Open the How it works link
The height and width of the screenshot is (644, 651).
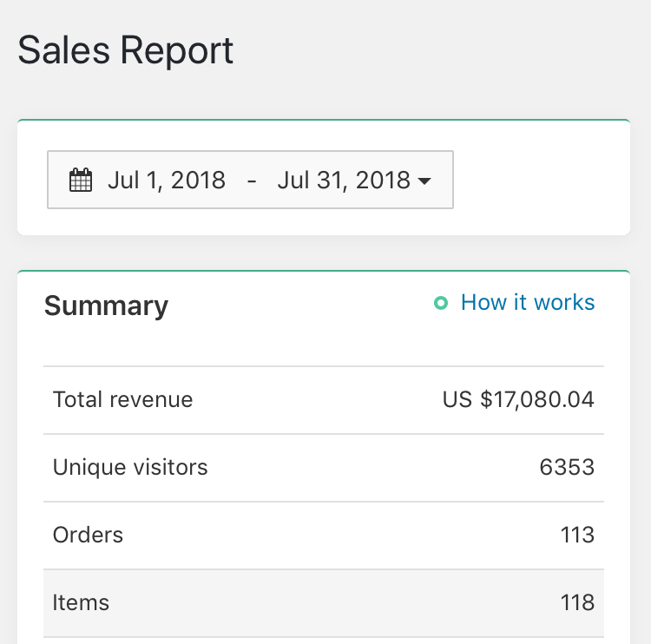tap(528, 303)
